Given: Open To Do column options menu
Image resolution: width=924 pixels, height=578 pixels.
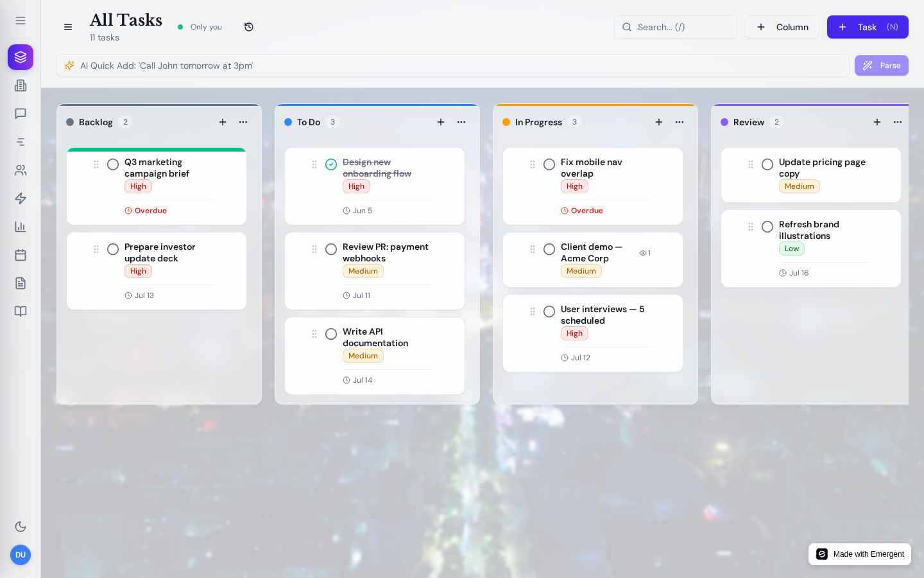Looking at the screenshot, I should point(461,122).
